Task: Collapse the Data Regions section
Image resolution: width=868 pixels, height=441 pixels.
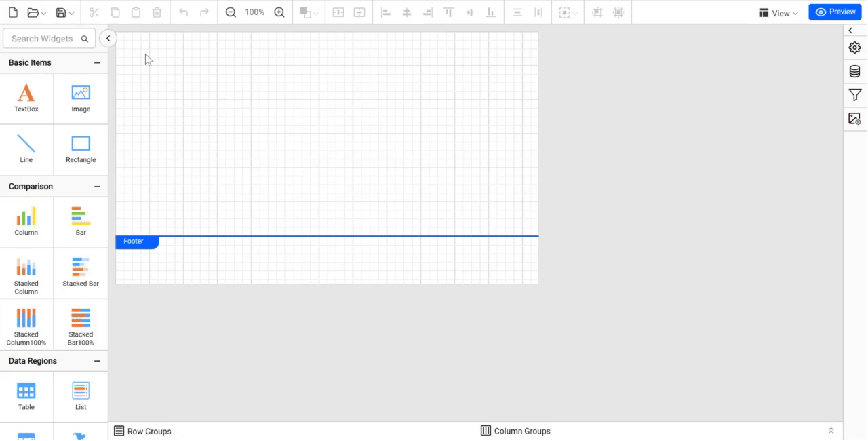Action: [x=97, y=361]
